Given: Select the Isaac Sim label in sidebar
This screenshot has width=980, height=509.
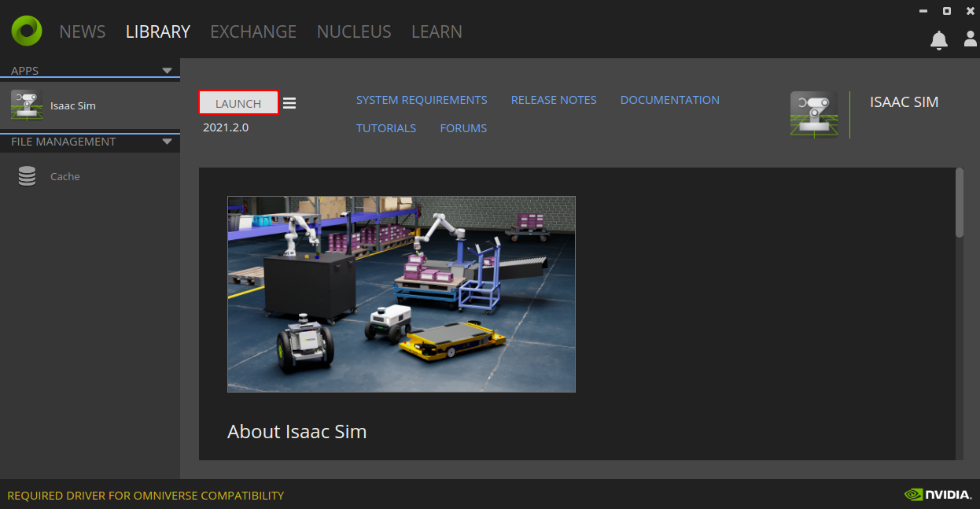Looking at the screenshot, I should pos(73,105).
